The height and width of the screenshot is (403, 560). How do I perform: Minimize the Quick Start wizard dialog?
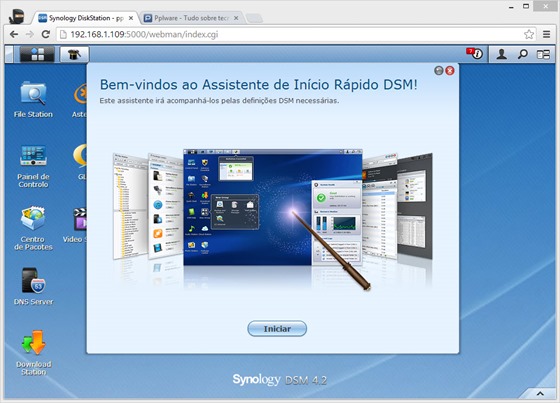(x=439, y=71)
